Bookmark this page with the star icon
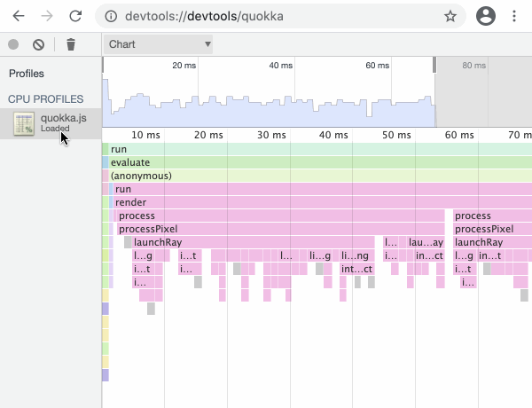Viewport: 532px width, 408px height. click(450, 16)
